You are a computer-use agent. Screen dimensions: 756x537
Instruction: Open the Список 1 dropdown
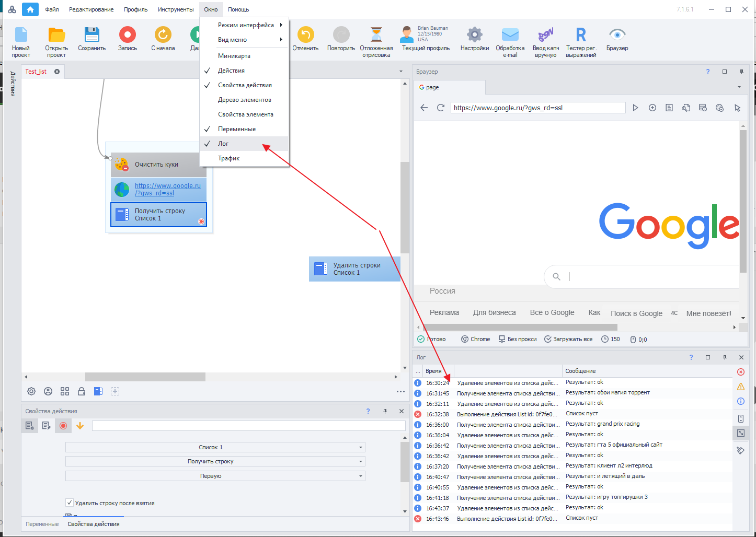pos(215,447)
